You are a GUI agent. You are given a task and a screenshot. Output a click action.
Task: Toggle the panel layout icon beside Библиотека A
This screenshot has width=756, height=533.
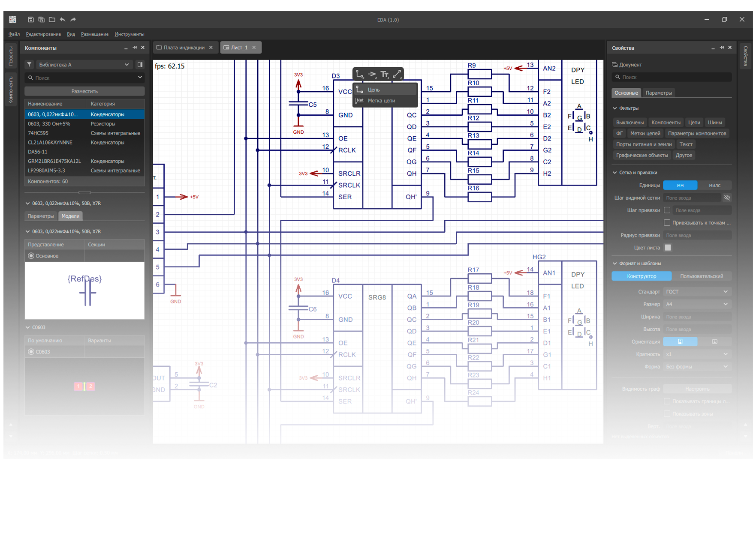tap(140, 65)
